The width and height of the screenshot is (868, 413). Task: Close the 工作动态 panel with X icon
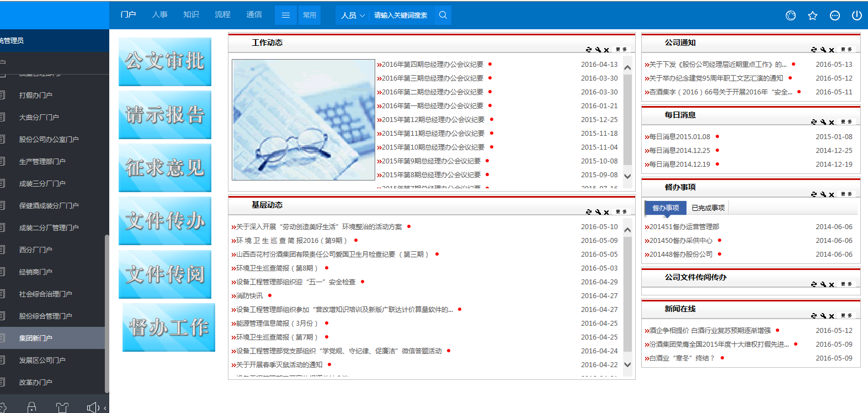point(606,50)
